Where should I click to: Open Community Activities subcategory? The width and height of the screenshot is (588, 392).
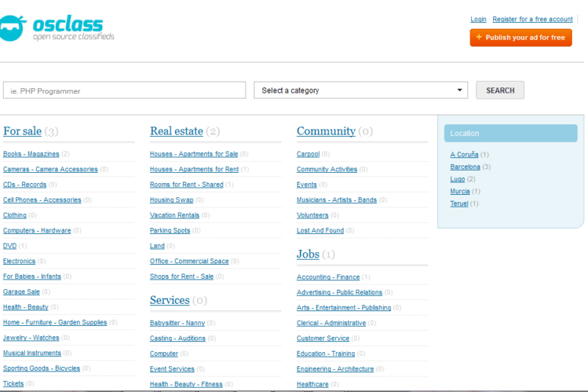(x=326, y=169)
